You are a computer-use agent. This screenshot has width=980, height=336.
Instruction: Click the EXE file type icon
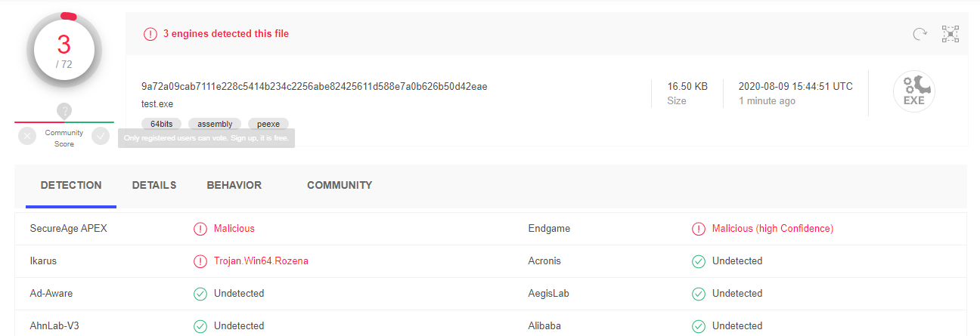point(913,93)
